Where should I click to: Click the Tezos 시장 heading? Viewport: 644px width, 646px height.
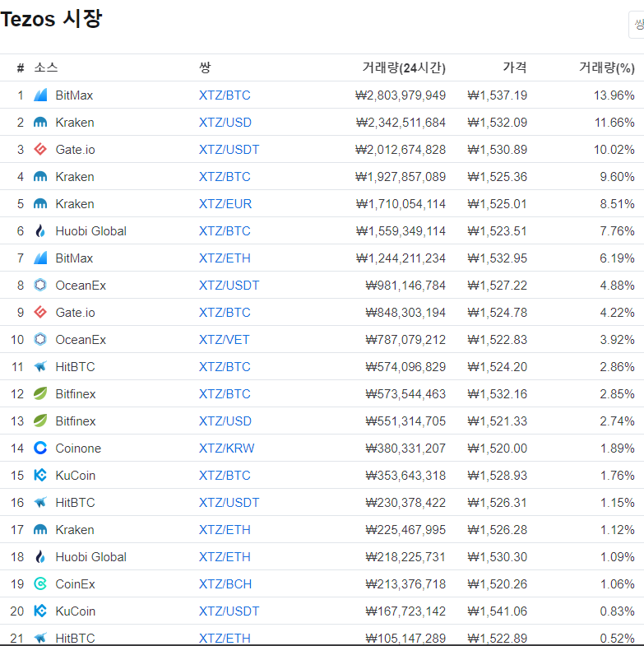coord(51,19)
